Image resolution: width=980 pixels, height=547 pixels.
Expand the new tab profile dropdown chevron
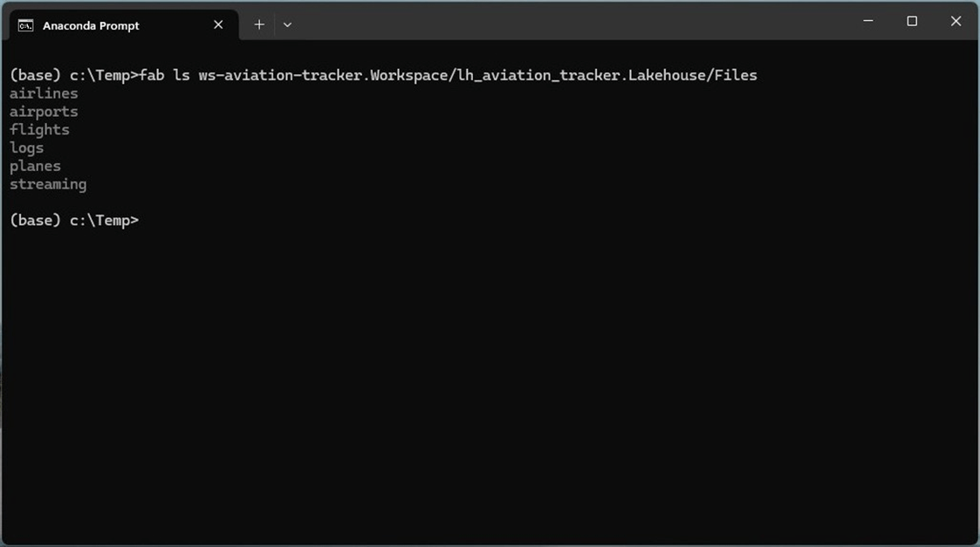(x=287, y=25)
